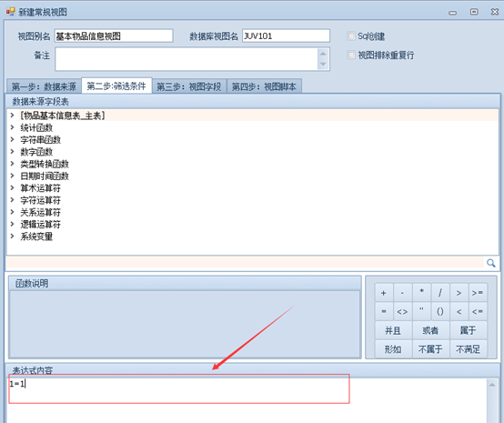Insert the plus operator button

384,293
